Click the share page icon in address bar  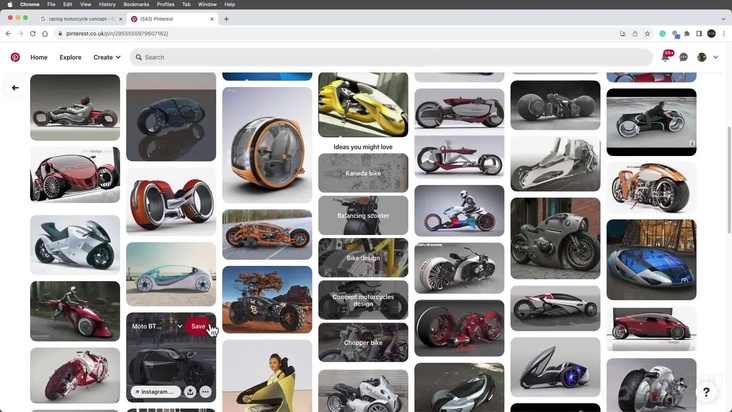tap(635, 34)
